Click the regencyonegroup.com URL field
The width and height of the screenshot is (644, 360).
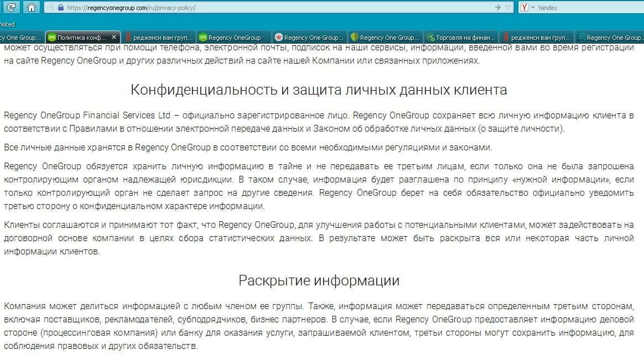pyautogui.click(x=277, y=8)
